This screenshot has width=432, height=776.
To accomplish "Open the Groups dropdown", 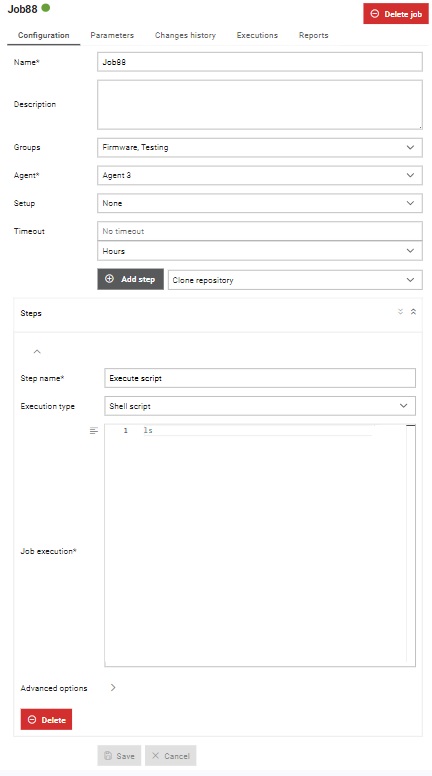I will click(260, 147).
